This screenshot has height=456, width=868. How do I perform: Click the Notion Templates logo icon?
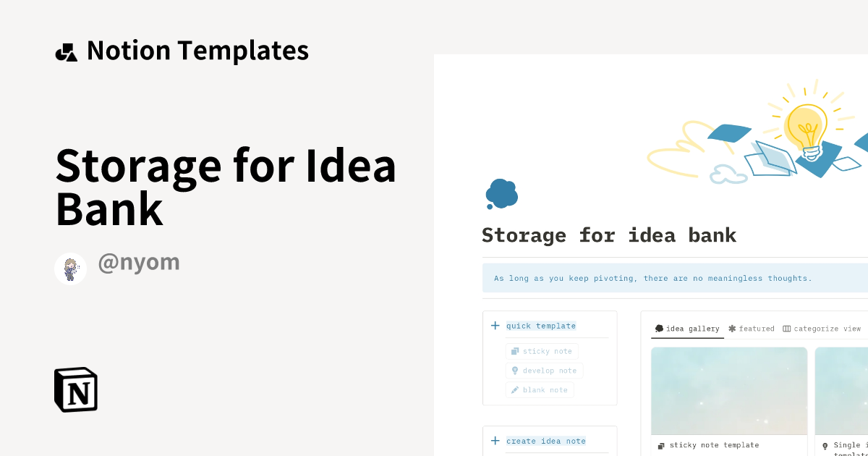[66, 50]
